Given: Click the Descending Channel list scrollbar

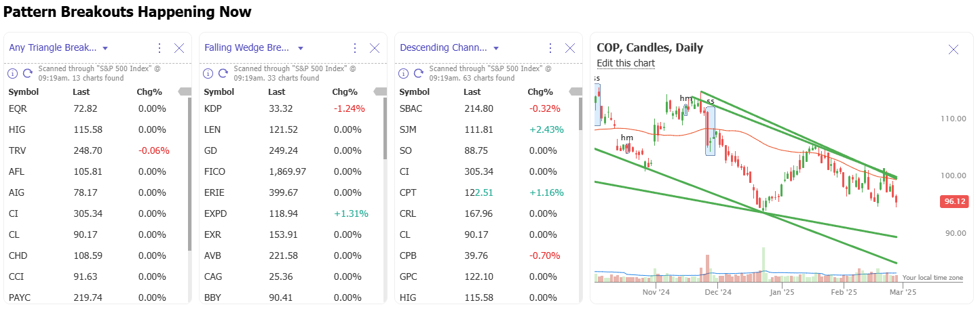Looking at the screenshot, I should [x=580, y=114].
